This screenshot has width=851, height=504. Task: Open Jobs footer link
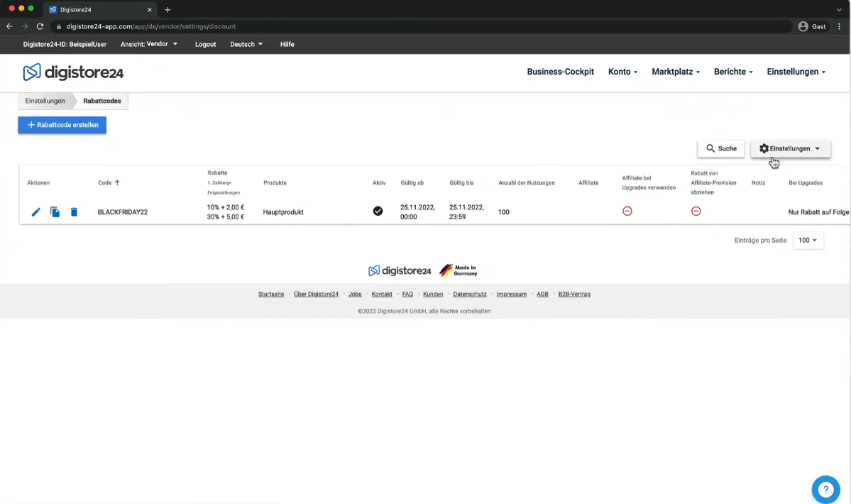[x=355, y=294]
